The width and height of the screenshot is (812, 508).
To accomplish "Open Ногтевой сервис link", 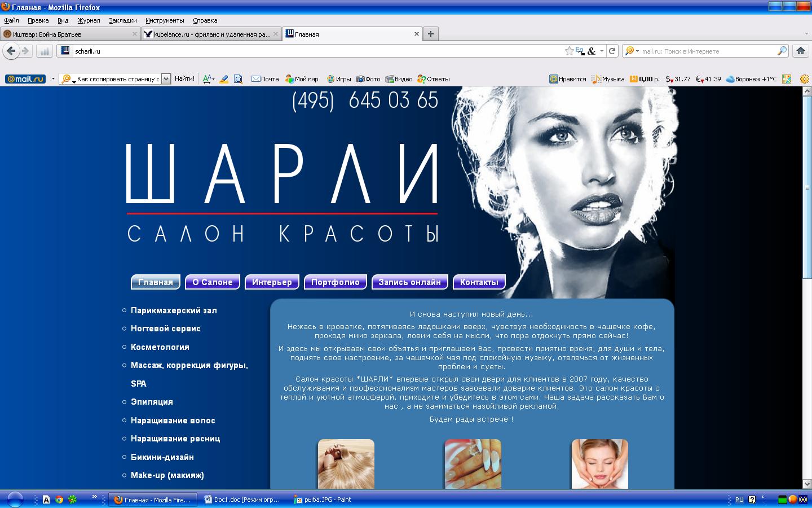I will [x=166, y=329].
